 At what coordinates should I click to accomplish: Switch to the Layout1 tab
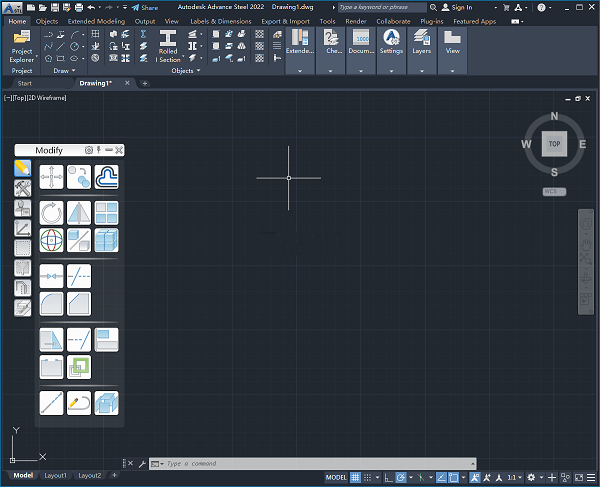55,476
